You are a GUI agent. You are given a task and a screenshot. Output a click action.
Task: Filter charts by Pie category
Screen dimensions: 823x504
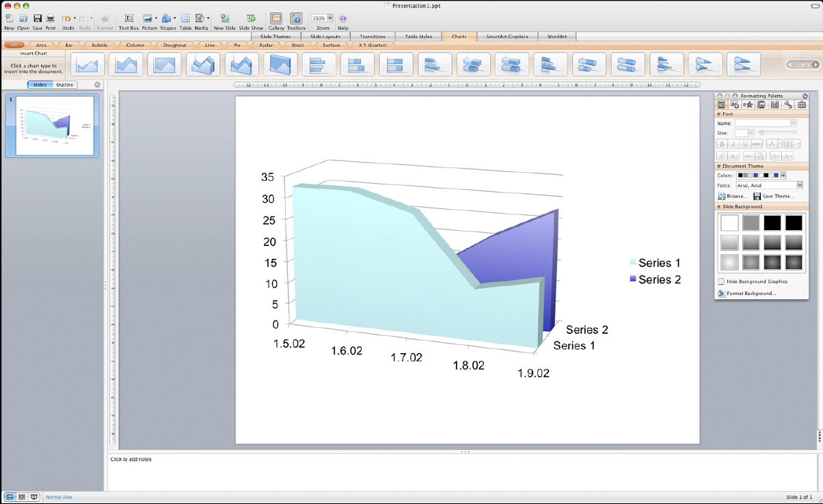(237, 45)
